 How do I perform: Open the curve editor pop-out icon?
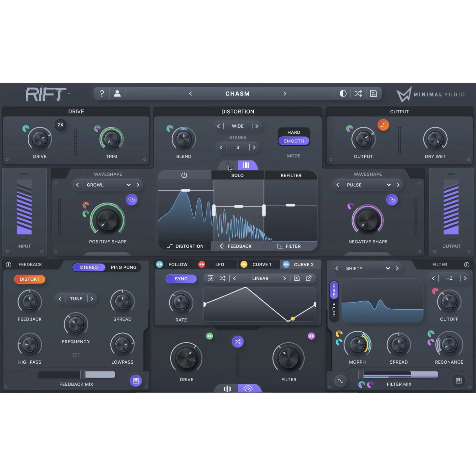pyautogui.click(x=309, y=278)
